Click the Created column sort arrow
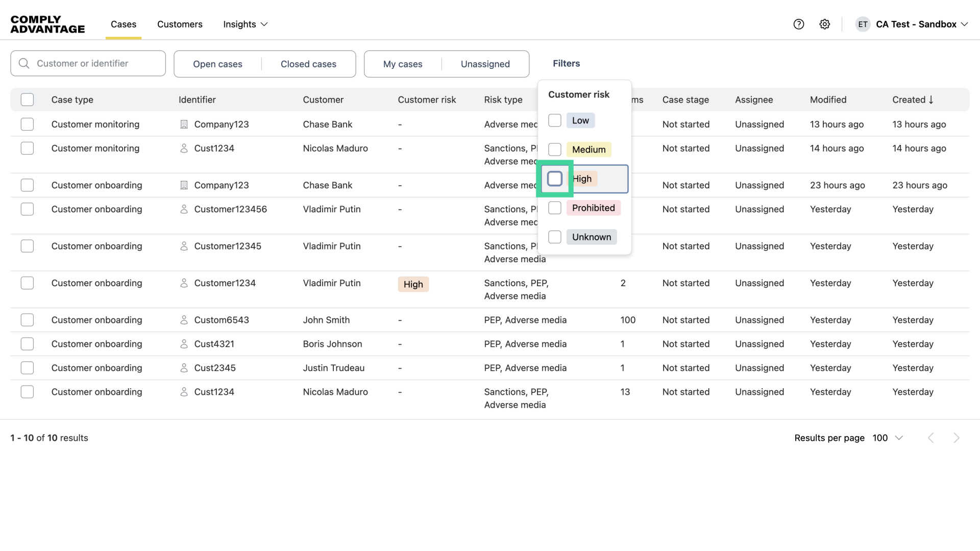The height and width of the screenshot is (551, 980). coord(931,99)
